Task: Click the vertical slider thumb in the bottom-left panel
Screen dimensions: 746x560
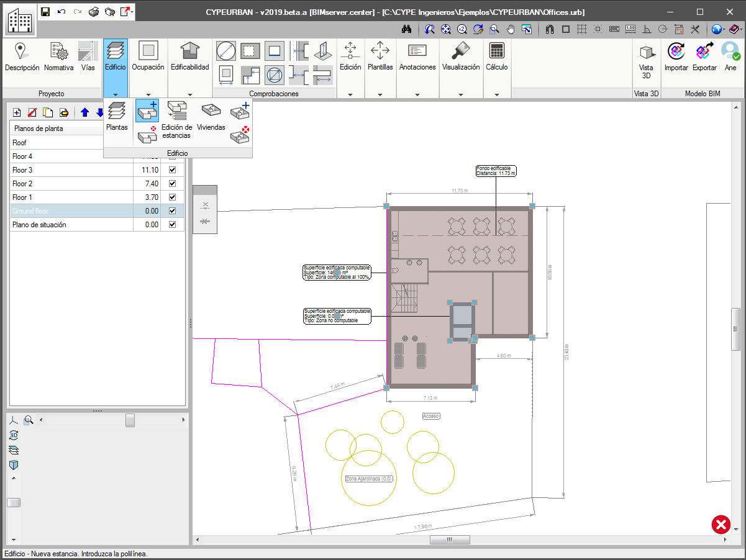Action: pyautogui.click(x=14, y=502)
